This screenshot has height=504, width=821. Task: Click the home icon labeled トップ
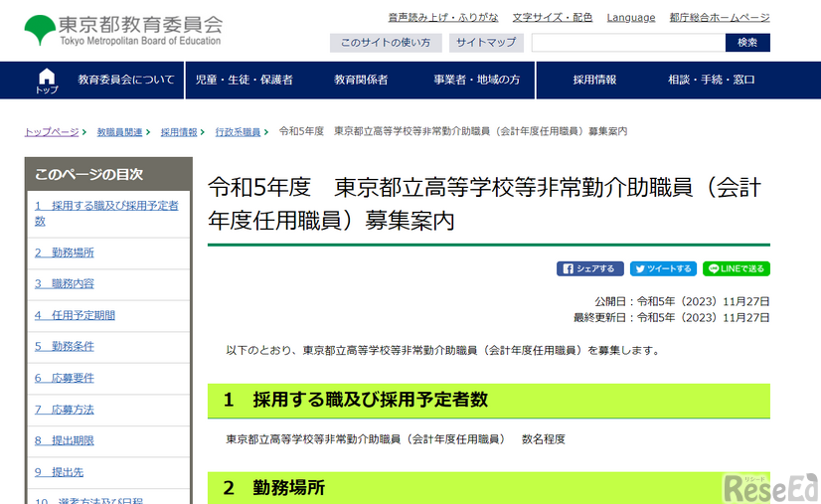click(46, 81)
